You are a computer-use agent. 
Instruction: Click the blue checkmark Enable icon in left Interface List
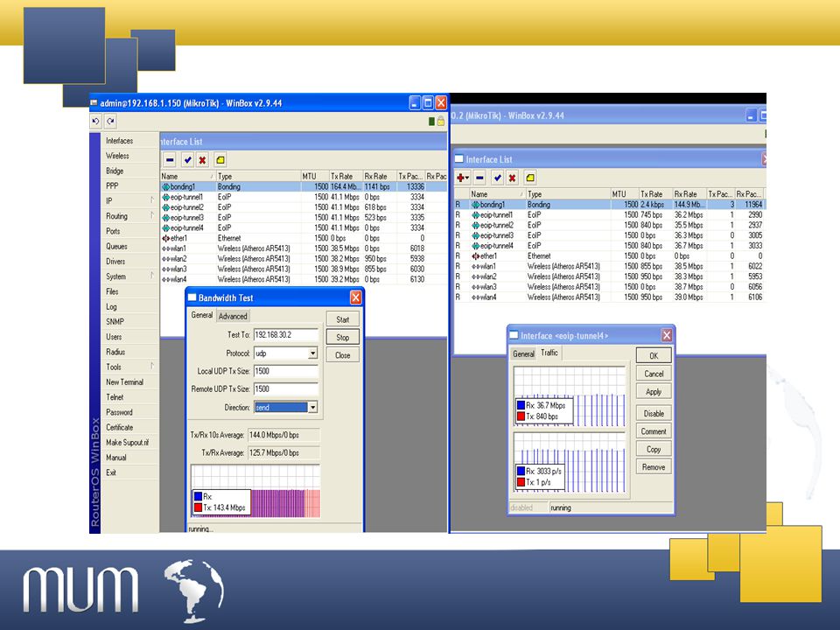[x=187, y=159]
